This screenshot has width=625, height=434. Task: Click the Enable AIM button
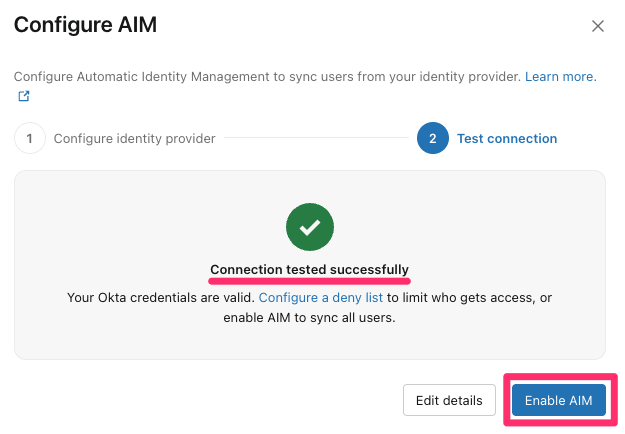[x=558, y=400]
